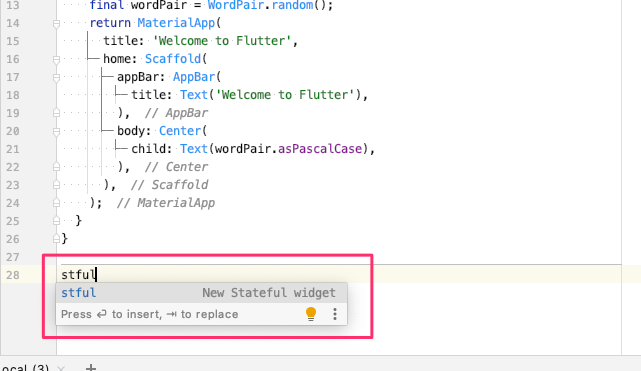641x371 pixels.
Task: Collapse the MaterialApp block on line 14
Action: (56, 24)
